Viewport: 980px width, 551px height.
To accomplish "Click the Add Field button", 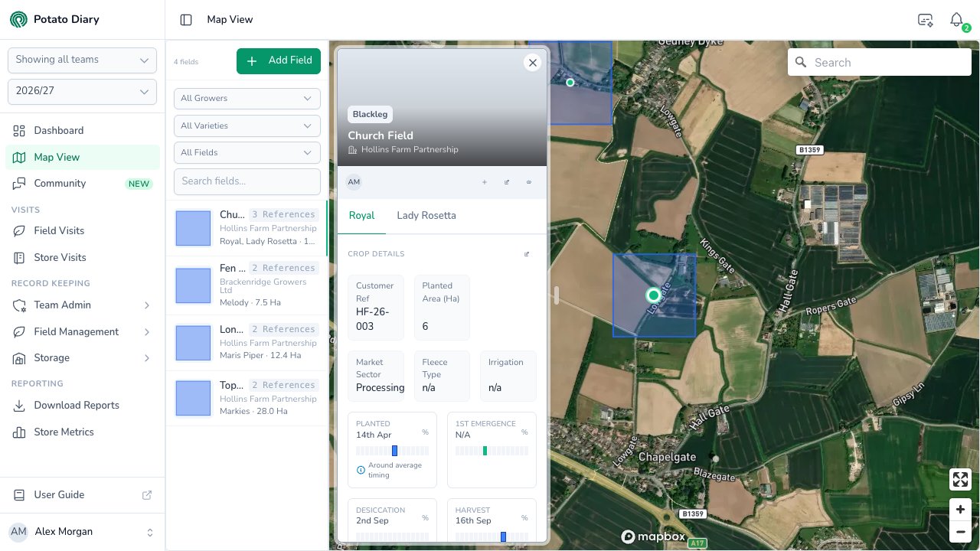I will point(279,60).
